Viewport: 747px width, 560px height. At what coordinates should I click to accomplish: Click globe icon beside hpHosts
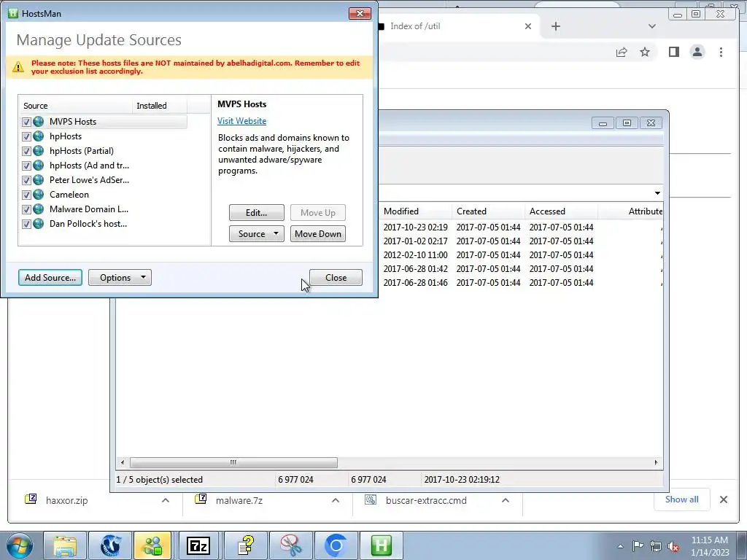point(39,136)
